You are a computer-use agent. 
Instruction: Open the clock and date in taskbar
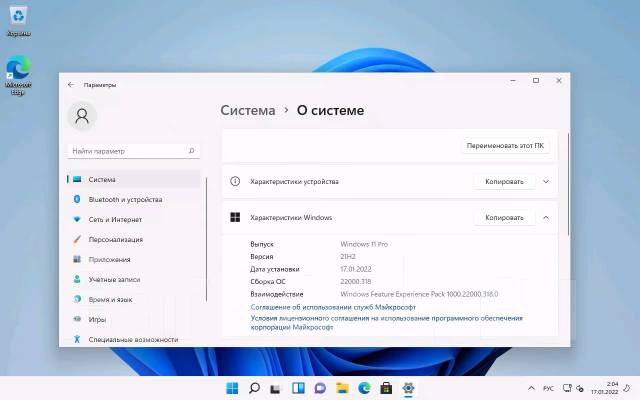(605, 388)
